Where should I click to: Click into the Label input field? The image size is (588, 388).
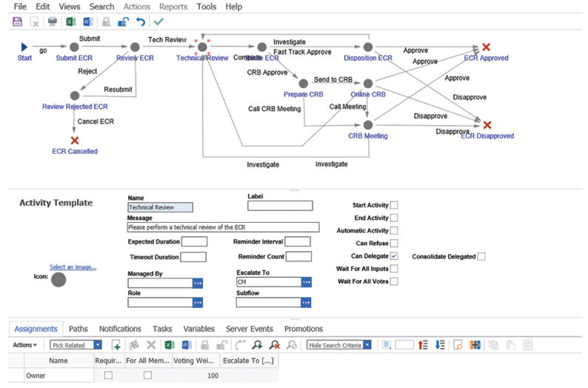click(x=280, y=205)
